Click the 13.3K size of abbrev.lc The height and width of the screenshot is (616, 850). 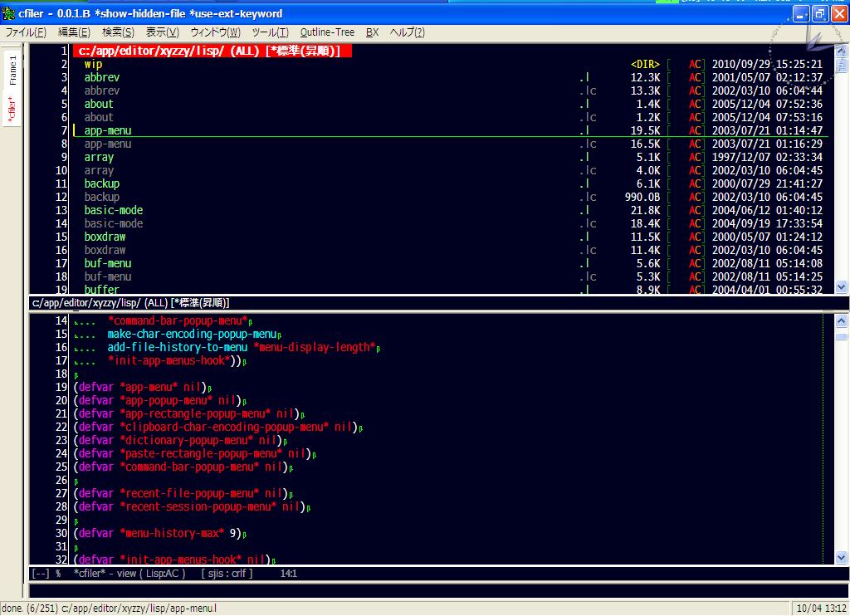click(x=645, y=90)
